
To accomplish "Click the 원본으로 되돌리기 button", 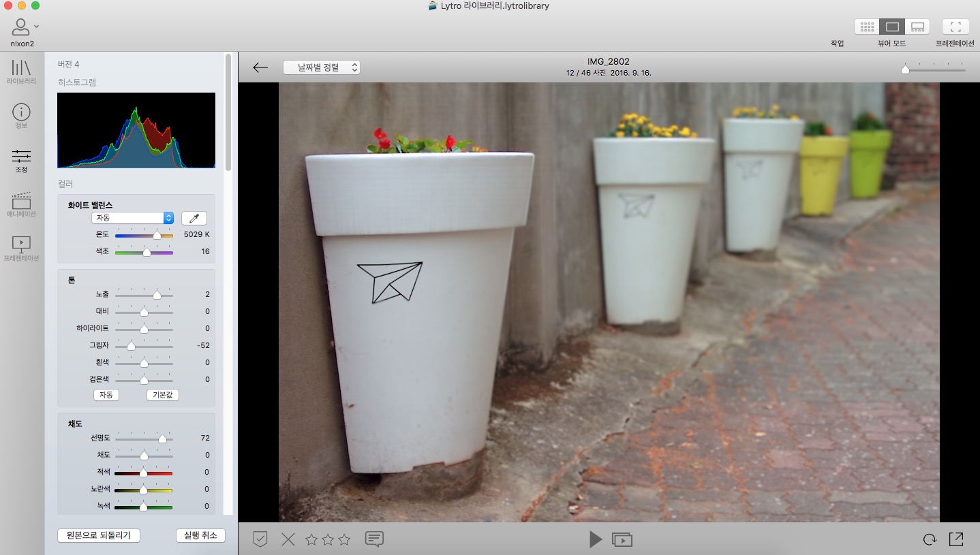I will coord(99,535).
